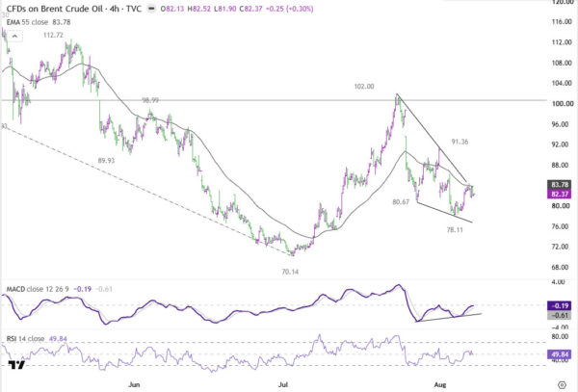Viewport: 578px width, 392px height.
Task: Click the 116.00 price axis label
Action: point(562,22)
